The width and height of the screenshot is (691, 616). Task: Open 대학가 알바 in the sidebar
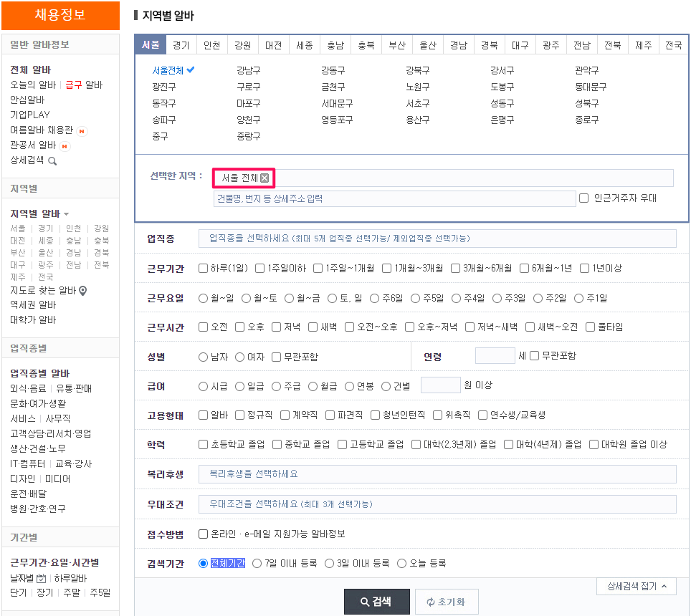[x=33, y=319]
